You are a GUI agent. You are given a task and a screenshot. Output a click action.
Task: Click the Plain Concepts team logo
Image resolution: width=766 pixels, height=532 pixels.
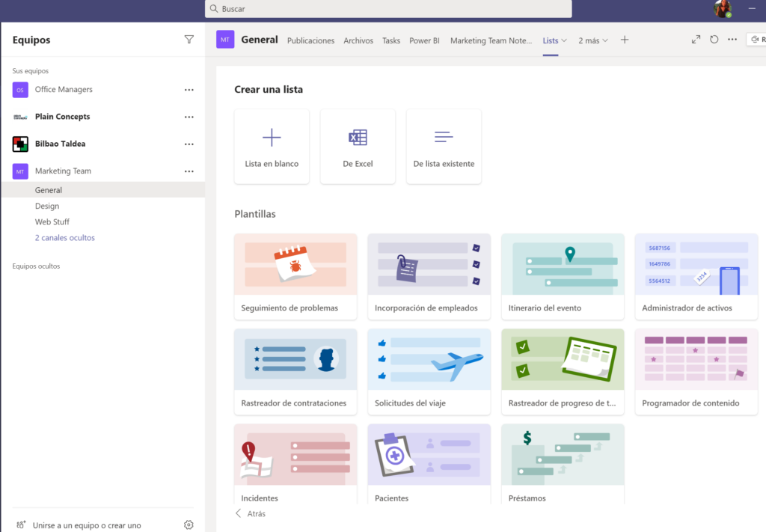click(20, 117)
